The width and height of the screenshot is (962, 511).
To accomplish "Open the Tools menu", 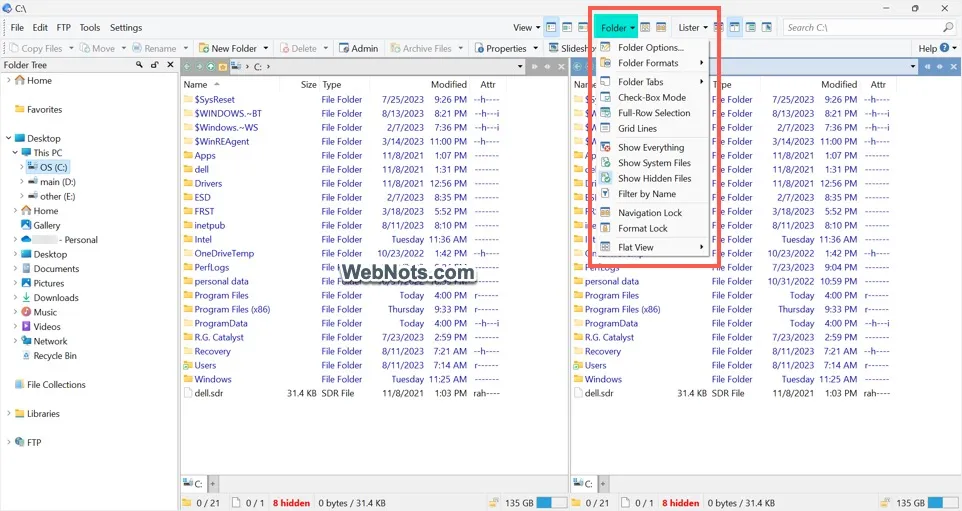I will [89, 28].
